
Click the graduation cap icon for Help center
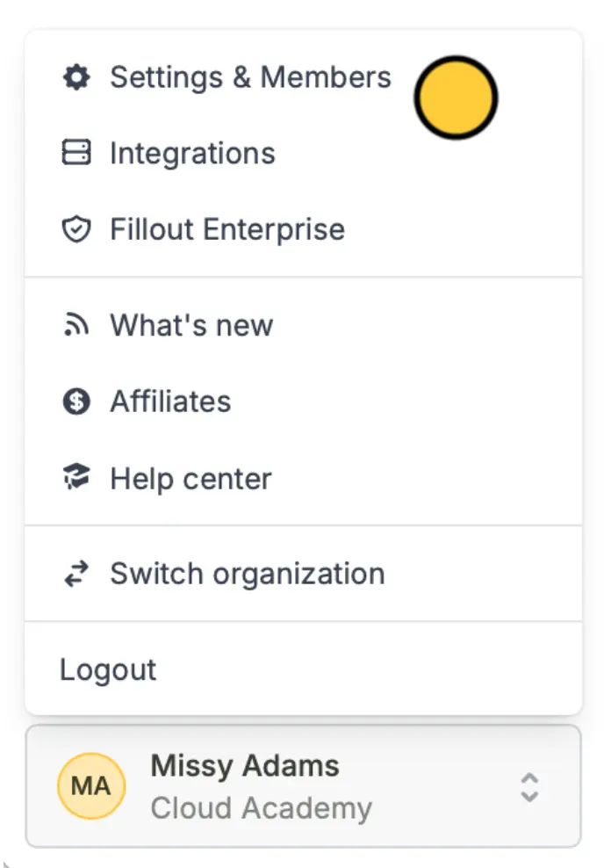pyautogui.click(x=76, y=477)
